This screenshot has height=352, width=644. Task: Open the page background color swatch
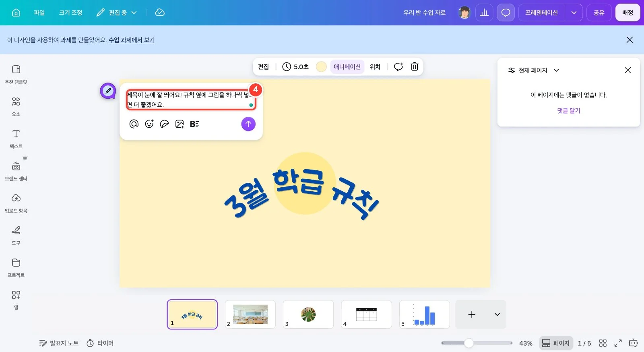tap(321, 67)
